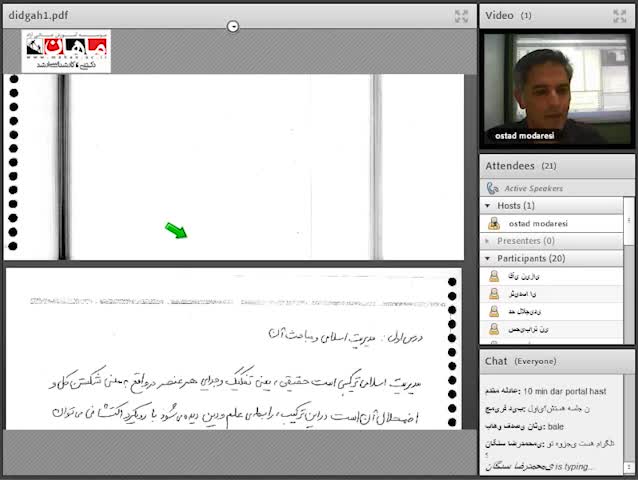Click the fourth participant's avatar icon
The image size is (638, 480).
pos(494,329)
